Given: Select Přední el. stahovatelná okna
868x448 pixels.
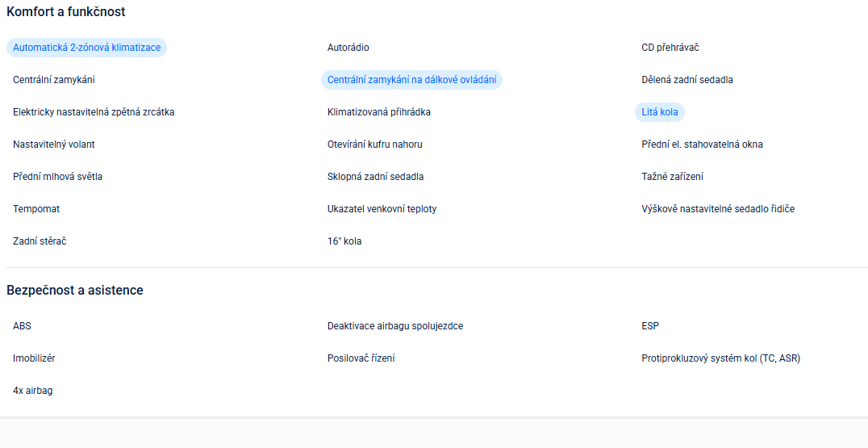Looking at the screenshot, I should (x=702, y=144).
